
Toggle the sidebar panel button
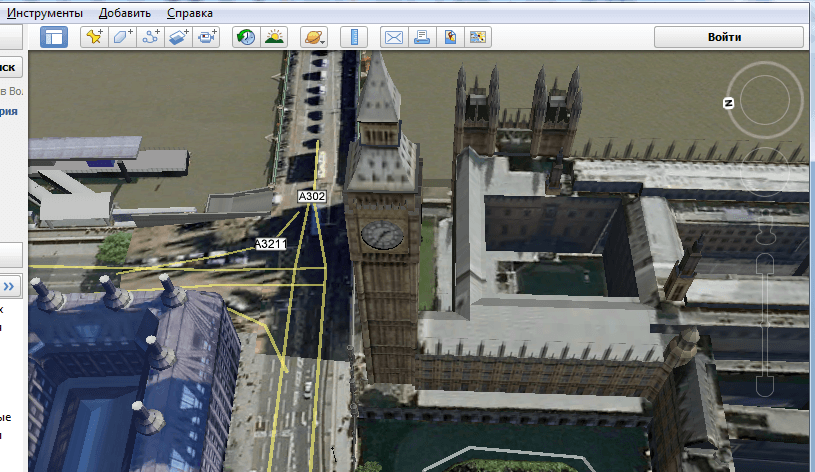(54, 37)
